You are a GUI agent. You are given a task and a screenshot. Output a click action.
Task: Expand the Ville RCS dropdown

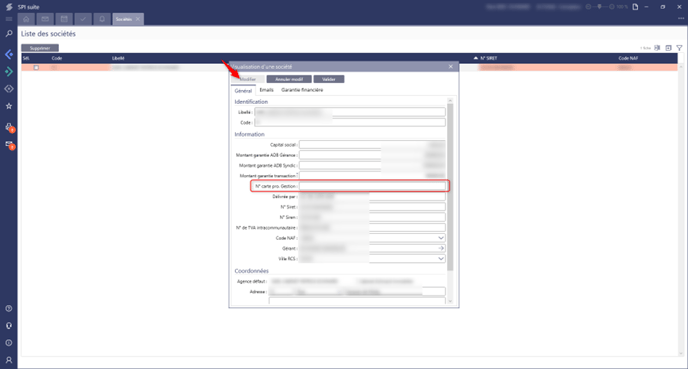[x=441, y=259]
